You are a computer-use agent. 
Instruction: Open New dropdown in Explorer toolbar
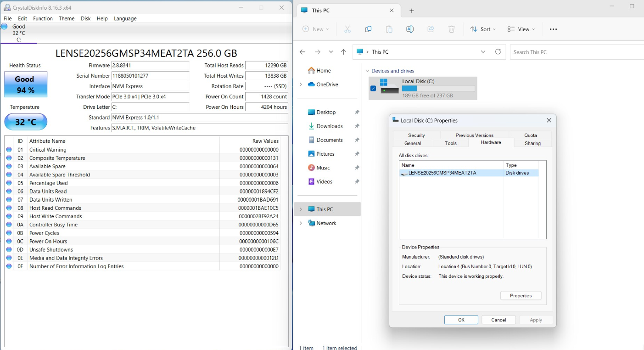(x=315, y=29)
